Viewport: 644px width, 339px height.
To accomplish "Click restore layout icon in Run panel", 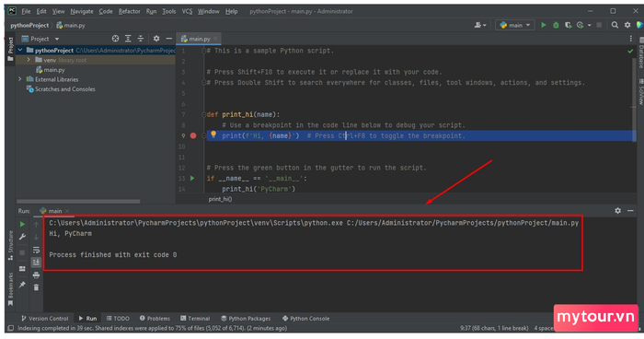I will [23, 269].
